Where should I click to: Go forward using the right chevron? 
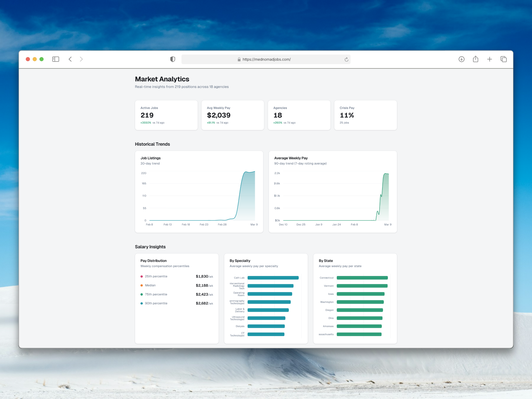(81, 59)
